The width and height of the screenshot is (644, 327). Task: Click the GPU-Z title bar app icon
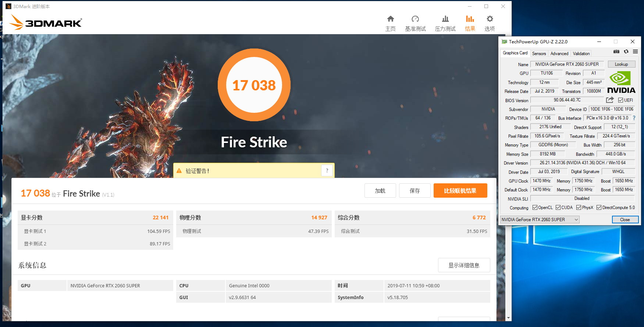[504, 42]
